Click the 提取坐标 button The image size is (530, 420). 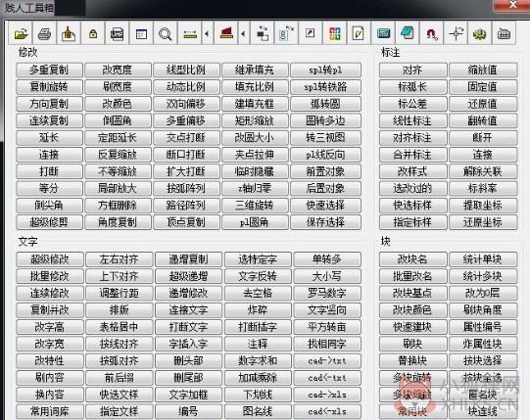pyautogui.click(x=483, y=205)
